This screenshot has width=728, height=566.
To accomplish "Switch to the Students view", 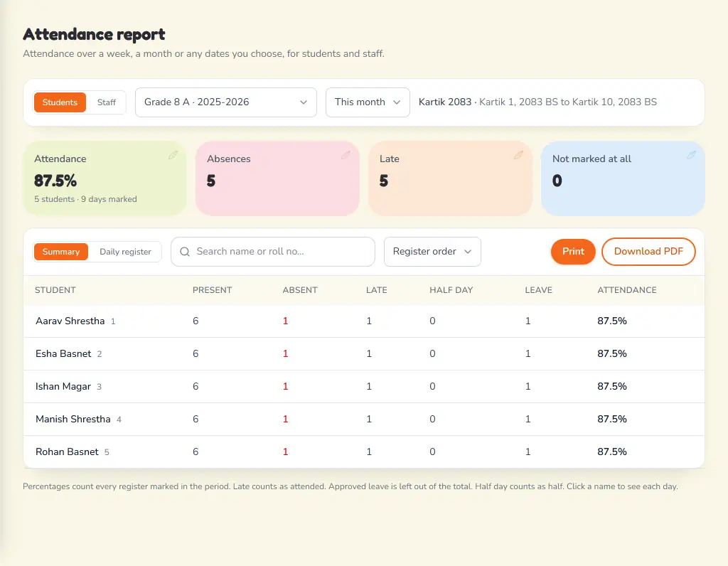I will tap(60, 102).
